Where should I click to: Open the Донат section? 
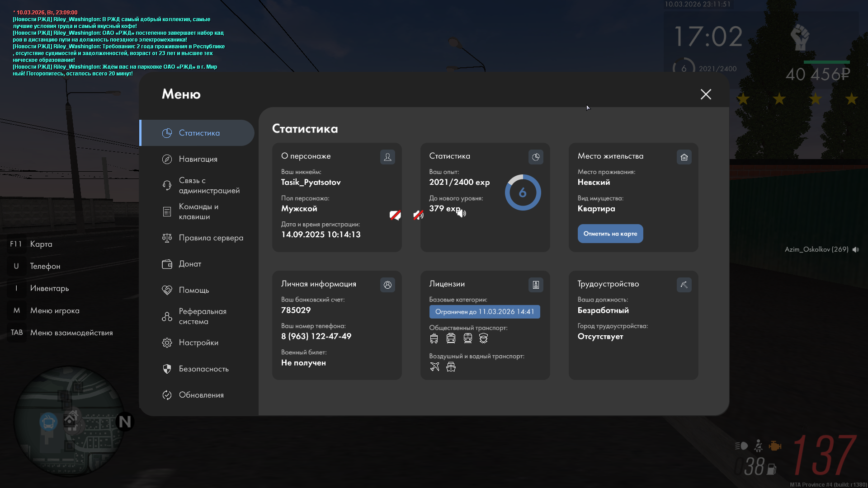point(190,264)
